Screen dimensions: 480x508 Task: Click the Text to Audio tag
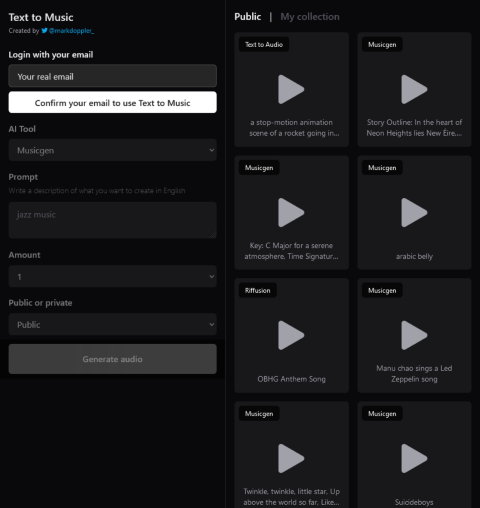(264, 44)
